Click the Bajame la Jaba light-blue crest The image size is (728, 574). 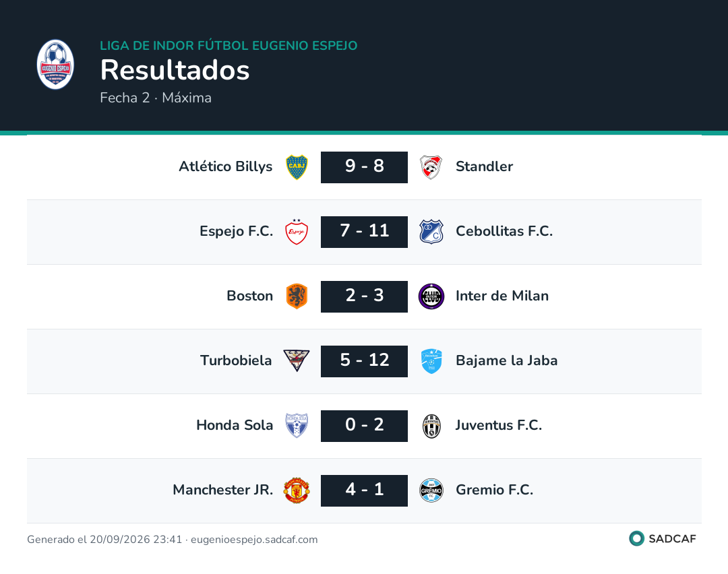pyautogui.click(x=431, y=361)
